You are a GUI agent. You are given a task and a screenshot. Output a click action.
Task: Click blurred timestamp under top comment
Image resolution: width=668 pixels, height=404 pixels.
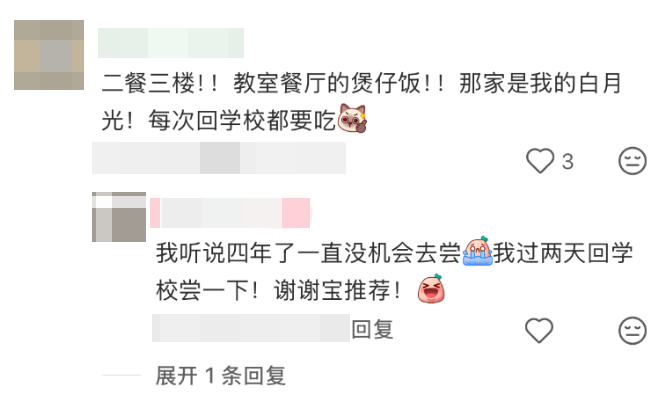pos(219,158)
